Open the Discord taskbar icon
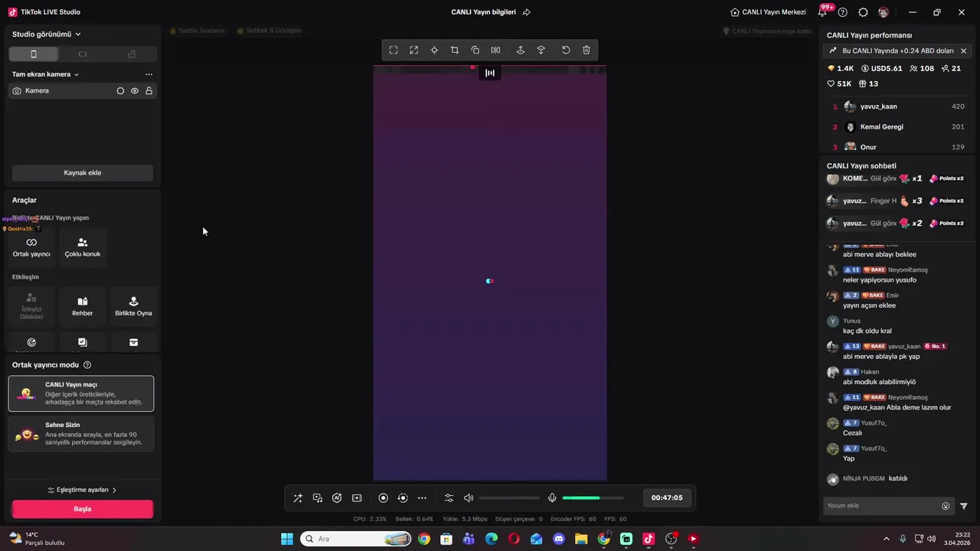This screenshot has width=980, height=551. click(559, 539)
